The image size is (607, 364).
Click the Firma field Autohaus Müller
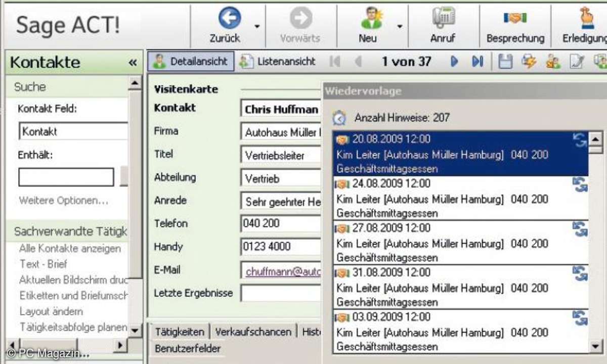pos(281,132)
